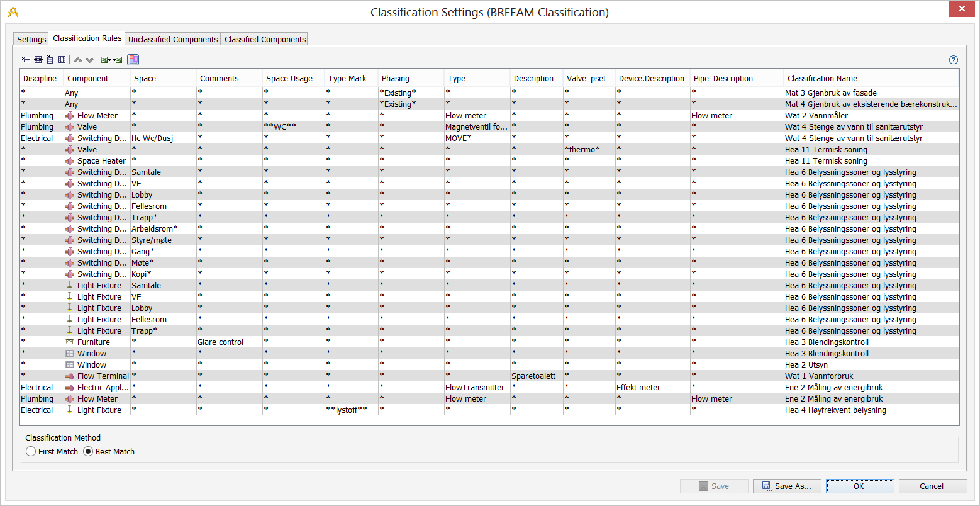
Task: Click the MOVE* type cell
Action: pos(477,138)
